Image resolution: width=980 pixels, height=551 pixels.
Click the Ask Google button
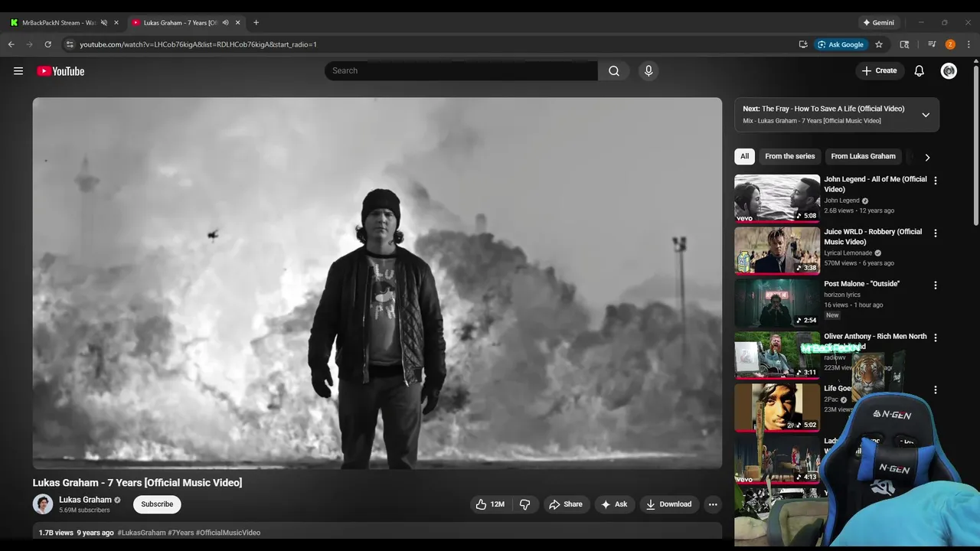841,44
